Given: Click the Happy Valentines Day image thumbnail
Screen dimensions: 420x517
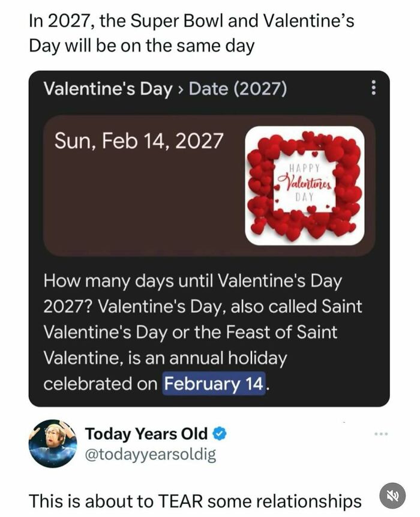Looking at the screenshot, I should point(306,180).
